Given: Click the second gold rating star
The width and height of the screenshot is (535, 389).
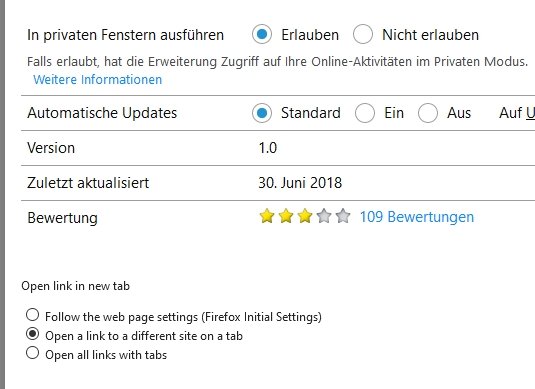Looking at the screenshot, I should click(286, 216).
